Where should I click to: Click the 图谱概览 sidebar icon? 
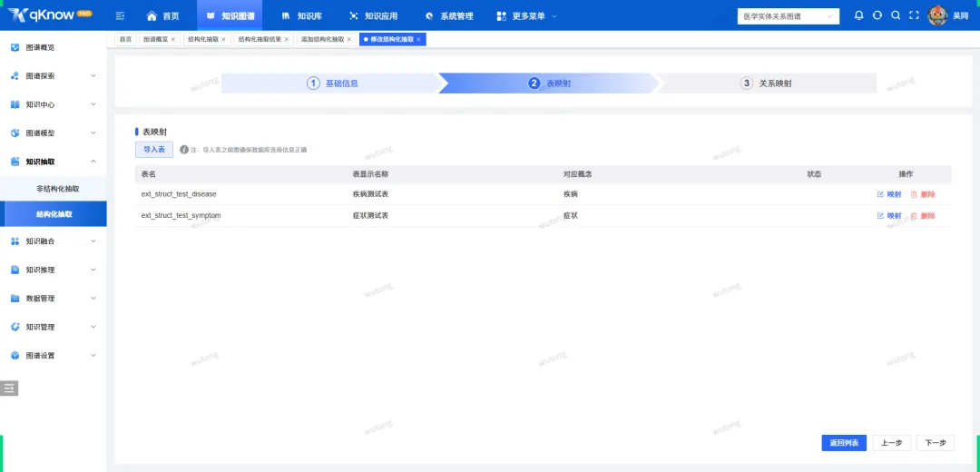tap(15, 47)
